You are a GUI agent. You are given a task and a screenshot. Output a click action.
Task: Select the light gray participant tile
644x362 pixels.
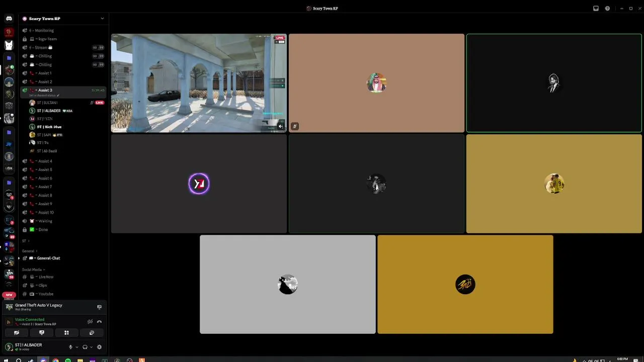click(x=287, y=284)
